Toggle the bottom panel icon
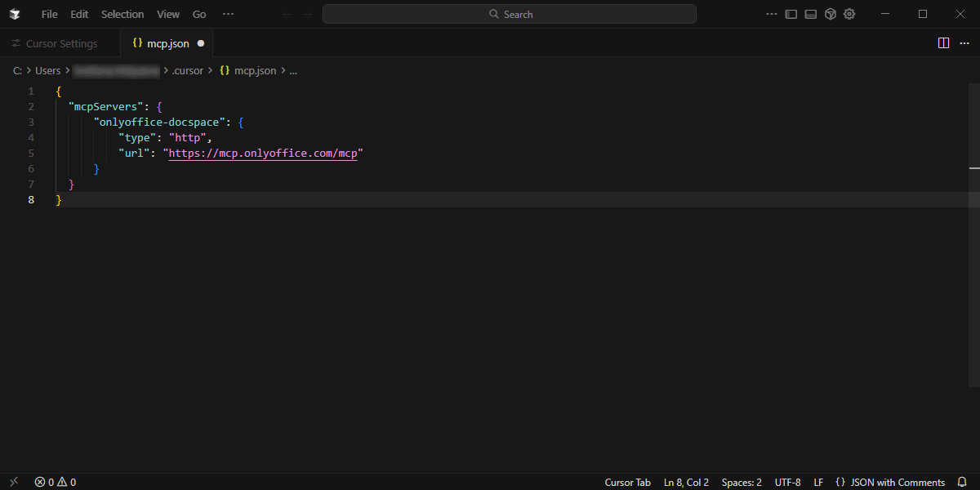Image resolution: width=980 pixels, height=490 pixels. point(808,14)
